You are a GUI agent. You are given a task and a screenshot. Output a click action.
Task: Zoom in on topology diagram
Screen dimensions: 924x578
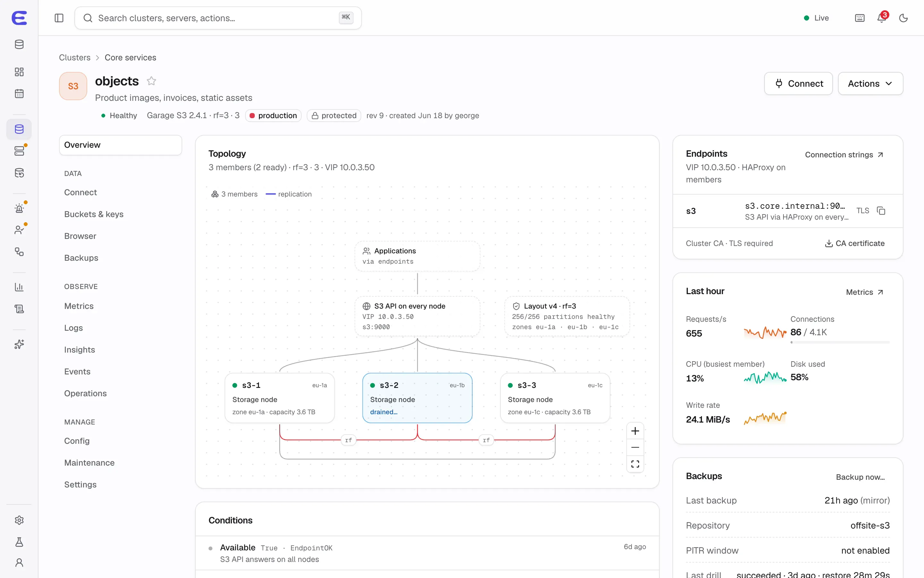tap(635, 431)
